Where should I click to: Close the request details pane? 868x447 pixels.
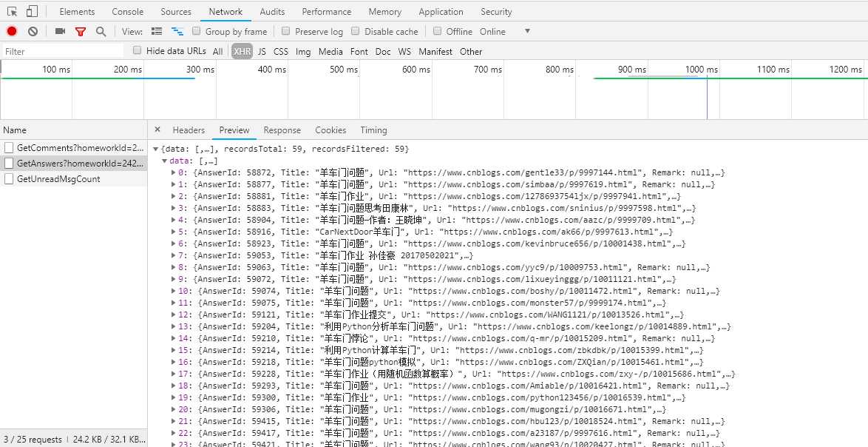tap(157, 130)
